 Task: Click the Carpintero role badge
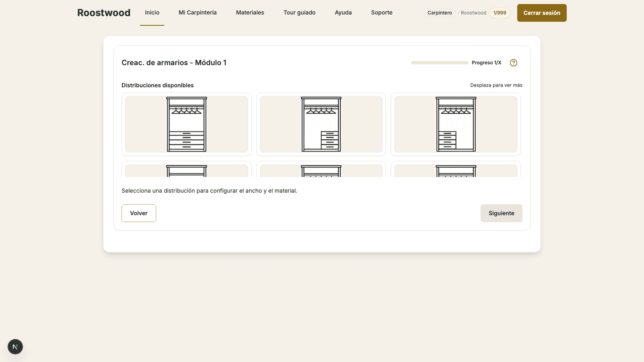440,13
